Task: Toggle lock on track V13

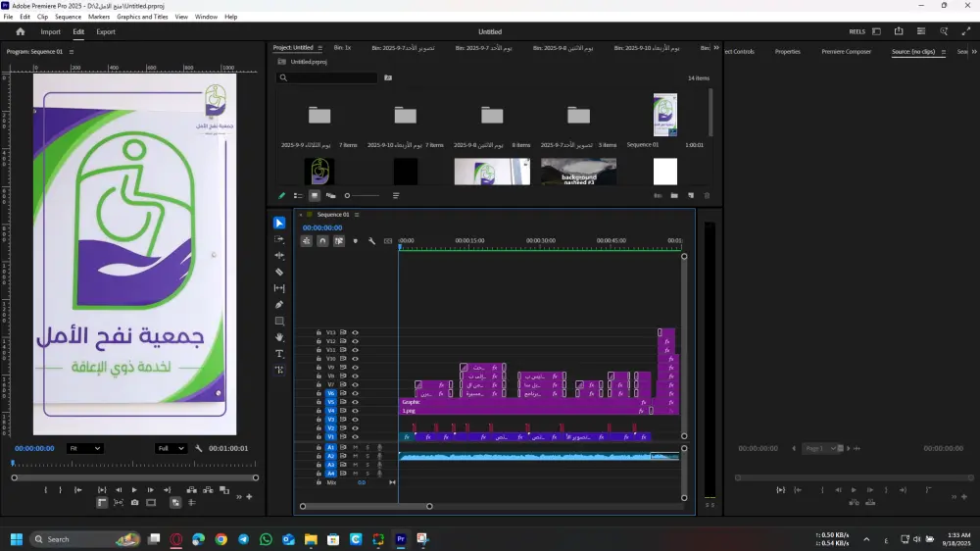Action: pos(318,332)
